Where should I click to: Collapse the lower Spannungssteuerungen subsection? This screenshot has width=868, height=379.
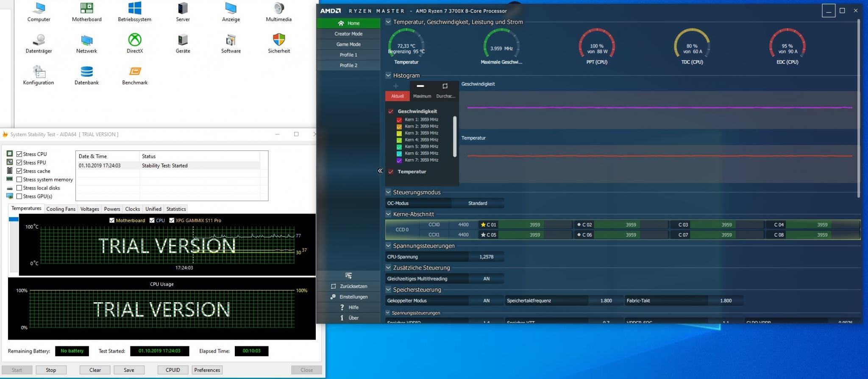[x=388, y=313]
